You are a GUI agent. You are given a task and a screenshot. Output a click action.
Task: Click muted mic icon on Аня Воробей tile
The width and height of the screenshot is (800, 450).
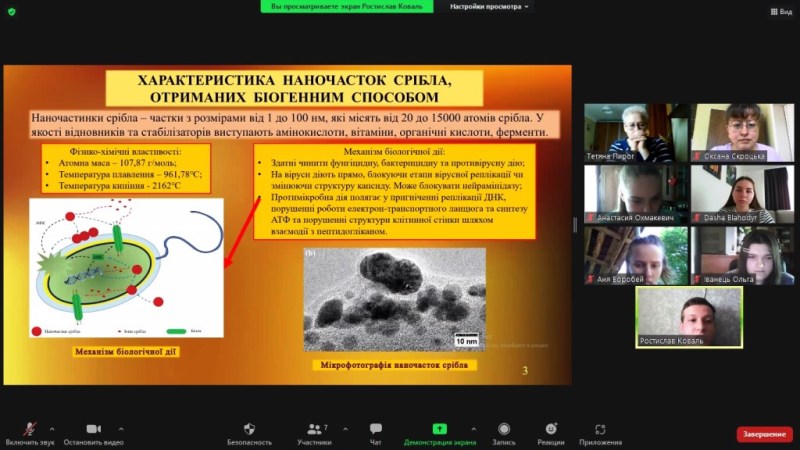(x=591, y=279)
